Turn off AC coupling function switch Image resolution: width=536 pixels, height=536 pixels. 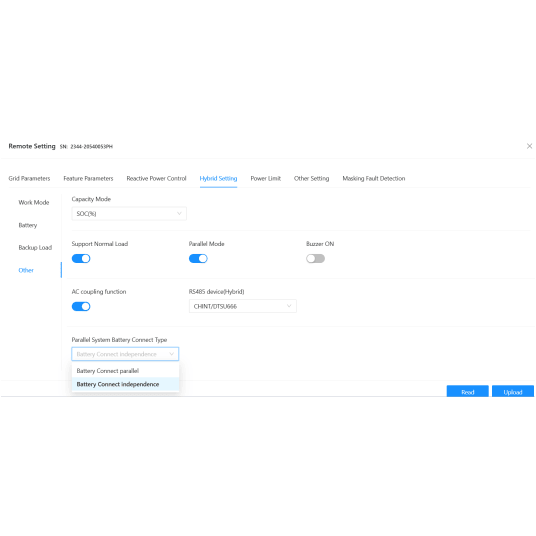(81, 306)
